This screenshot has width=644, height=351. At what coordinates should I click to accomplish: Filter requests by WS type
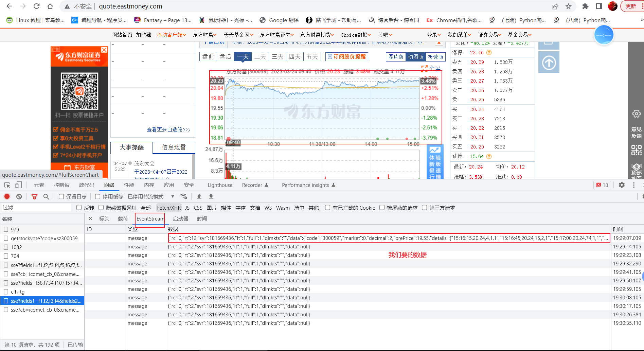[268, 208]
